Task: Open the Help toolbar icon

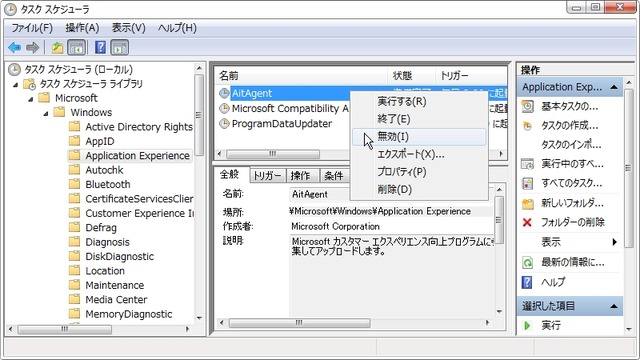Action: point(100,48)
